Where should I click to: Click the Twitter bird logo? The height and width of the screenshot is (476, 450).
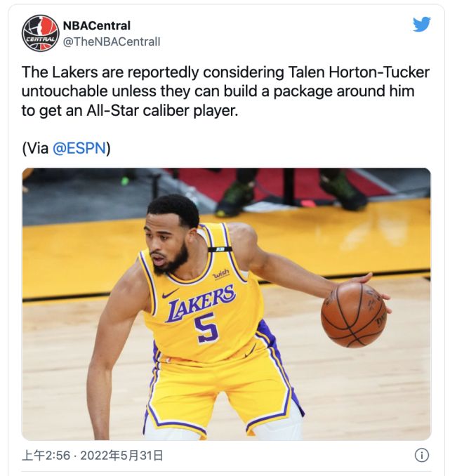(x=421, y=24)
